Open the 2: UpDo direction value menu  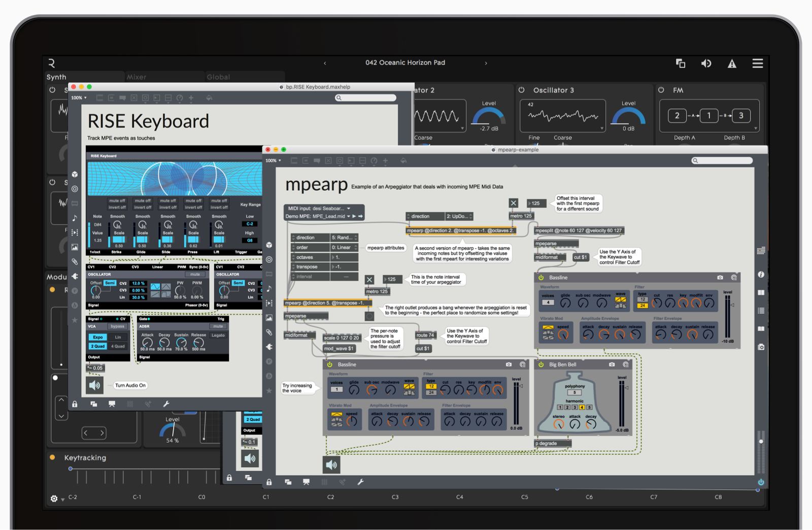click(x=459, y=216)
